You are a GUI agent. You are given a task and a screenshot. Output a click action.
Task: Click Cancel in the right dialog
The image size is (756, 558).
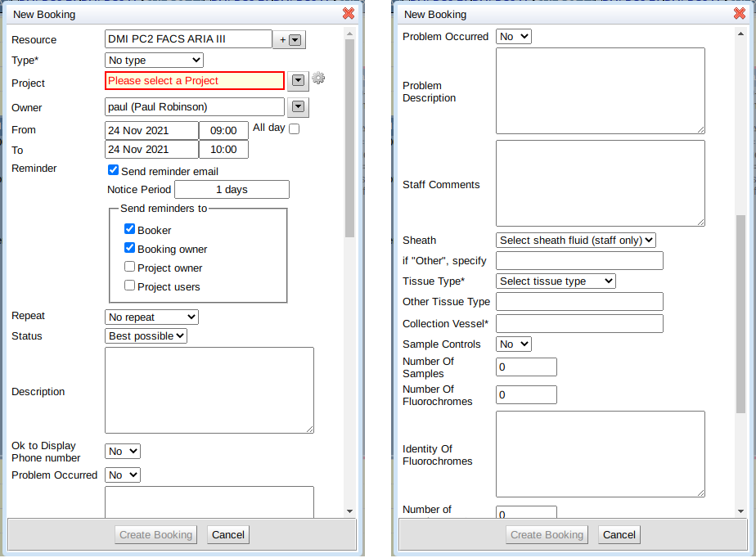[619, 534]
